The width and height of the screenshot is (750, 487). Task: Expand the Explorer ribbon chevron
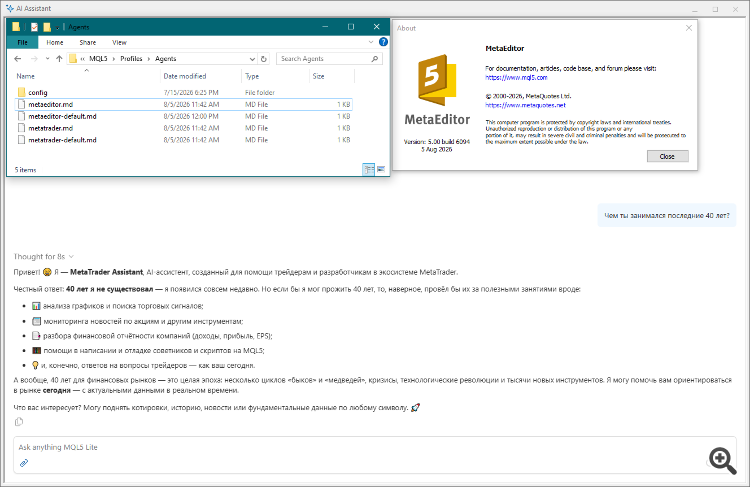371,42
